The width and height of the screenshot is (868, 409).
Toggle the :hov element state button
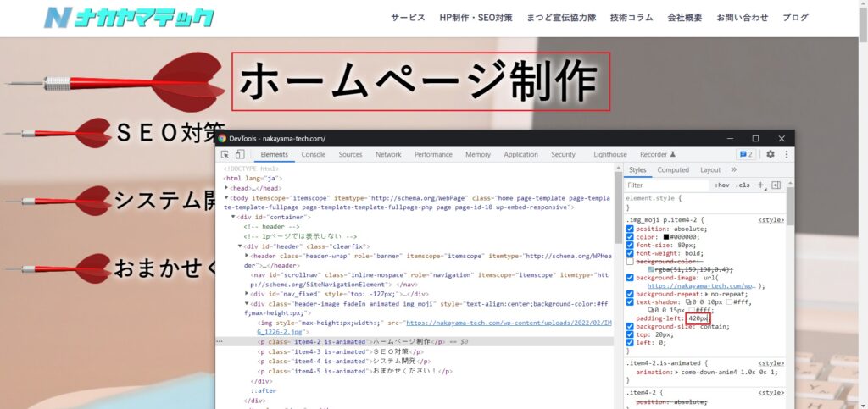click(722, 185)
